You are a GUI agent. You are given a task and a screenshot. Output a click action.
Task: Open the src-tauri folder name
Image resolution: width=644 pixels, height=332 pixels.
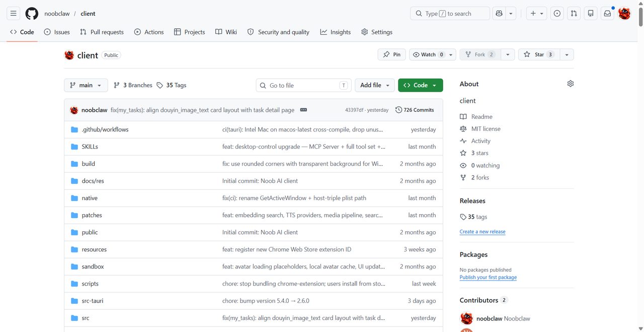pos(93,301)
